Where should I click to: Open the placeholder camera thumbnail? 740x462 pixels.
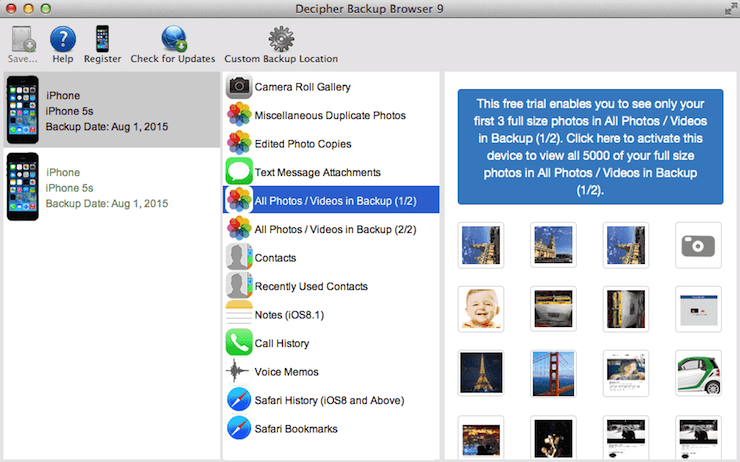pyautogui.click(x=698, y=245)
